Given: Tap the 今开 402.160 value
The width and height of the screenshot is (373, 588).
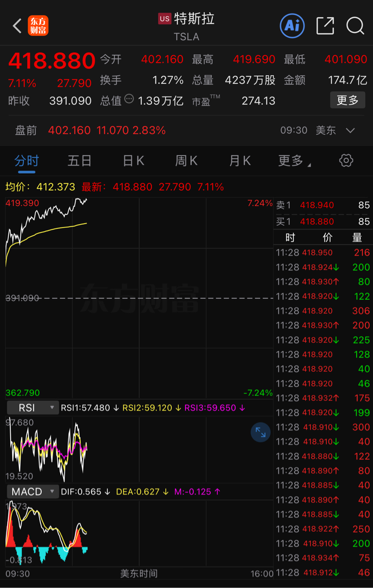Looking at the screenshot, I should 162,60.
